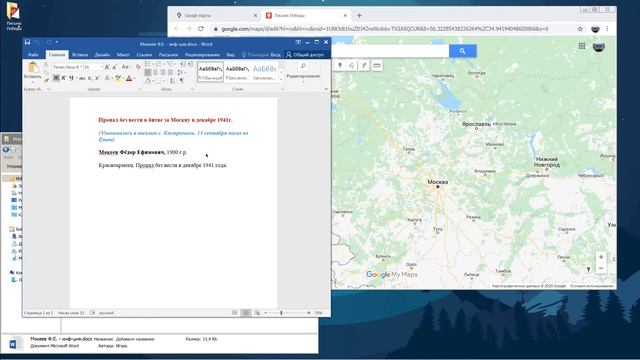Toggle show paragraph marks (¶) icon

[x=182, y=80]
